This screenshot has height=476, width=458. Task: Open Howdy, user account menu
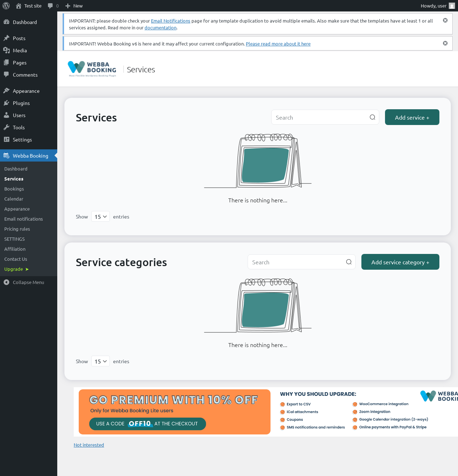[x=438, y=6]
